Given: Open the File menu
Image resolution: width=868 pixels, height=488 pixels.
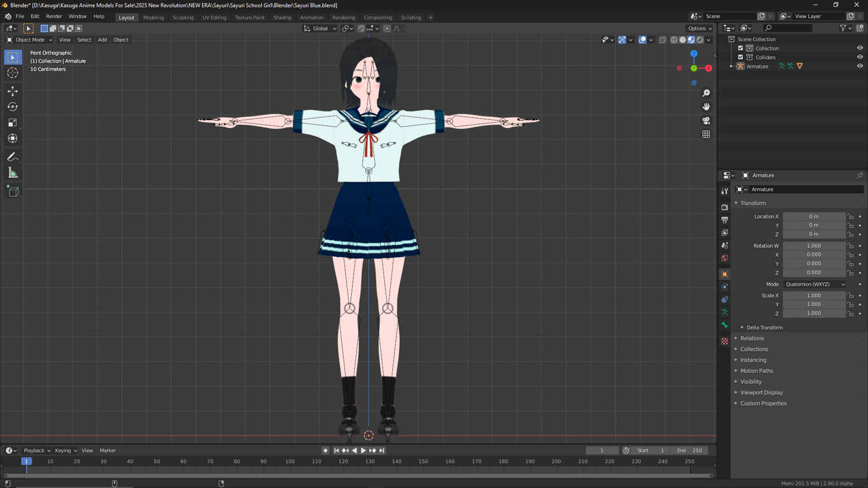Looking at the screenshot, I should pos(20,16).
